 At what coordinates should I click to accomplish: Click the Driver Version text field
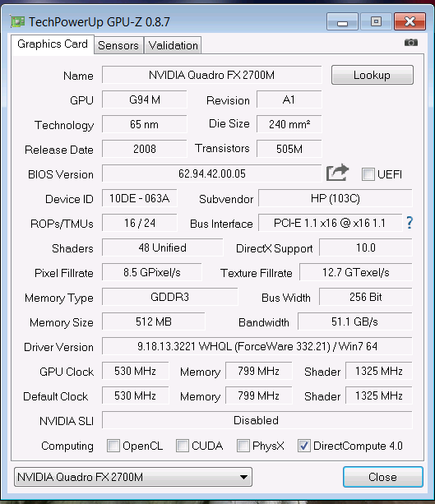[x=257, y=346]
